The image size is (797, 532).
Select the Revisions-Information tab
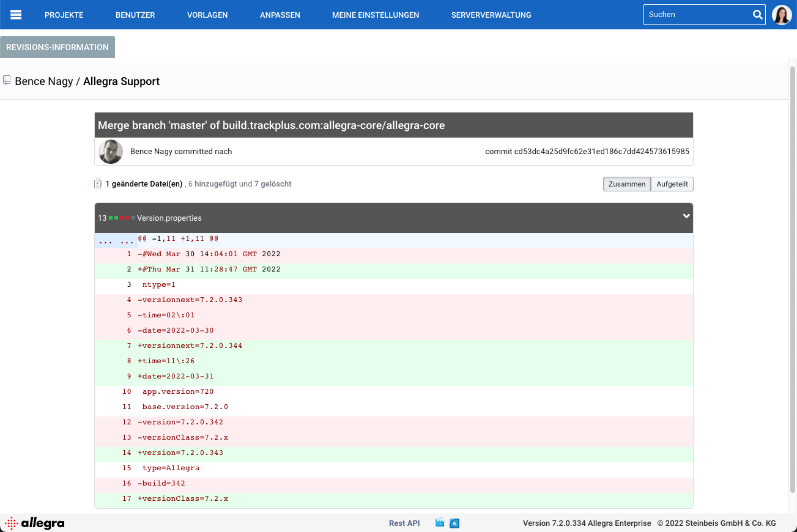[57, 47]
